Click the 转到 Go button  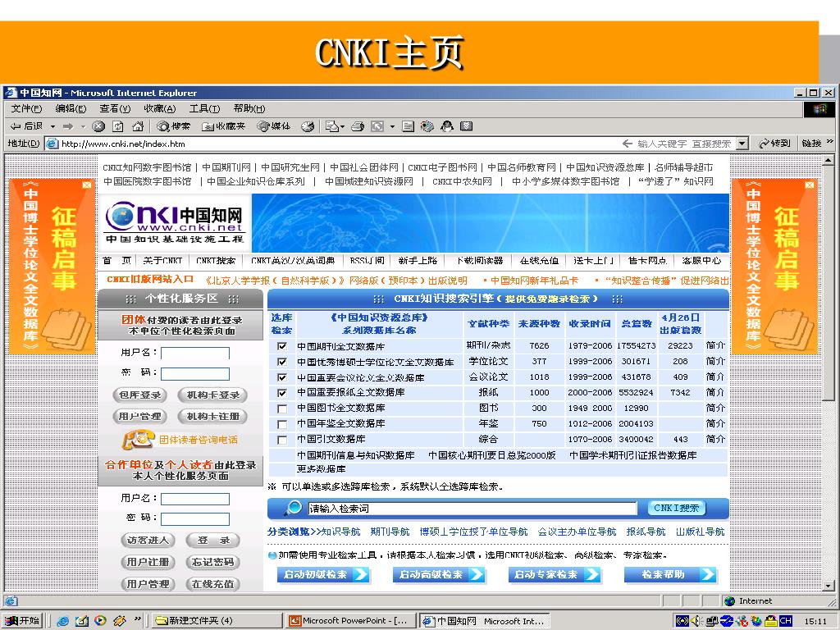click(x=774, y=144)
